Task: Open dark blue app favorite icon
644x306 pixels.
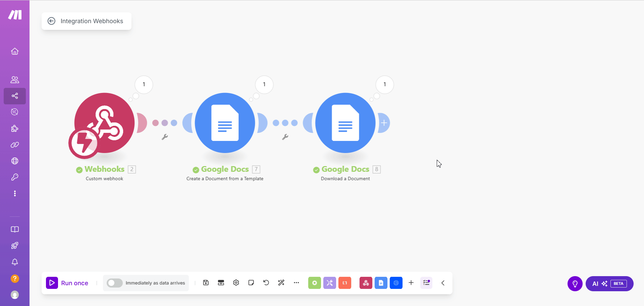Action: click(x=396, y=283)
